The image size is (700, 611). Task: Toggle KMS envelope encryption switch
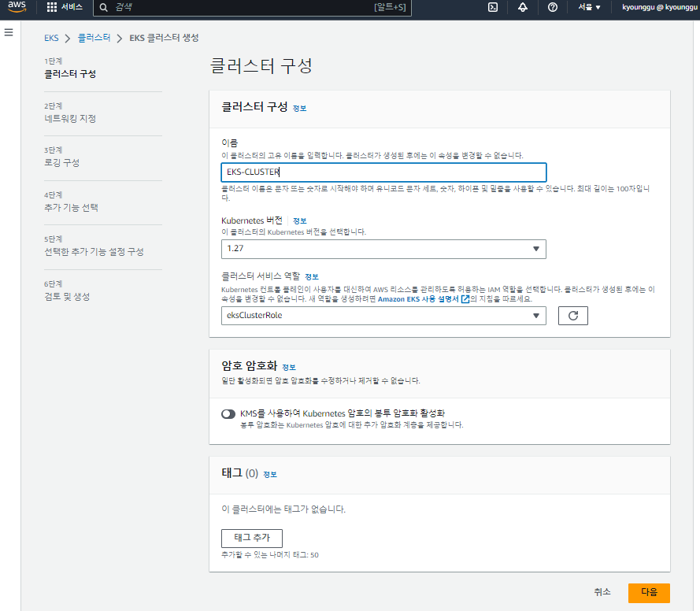(x=228, y=413)
